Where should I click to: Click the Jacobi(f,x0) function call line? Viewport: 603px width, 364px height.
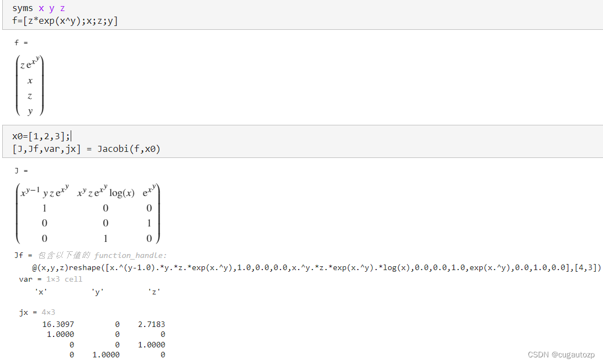click(86, 149)
